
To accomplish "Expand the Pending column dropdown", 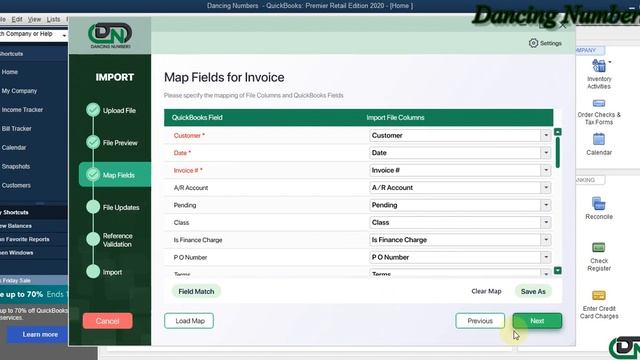I will [x=546, y=205].
